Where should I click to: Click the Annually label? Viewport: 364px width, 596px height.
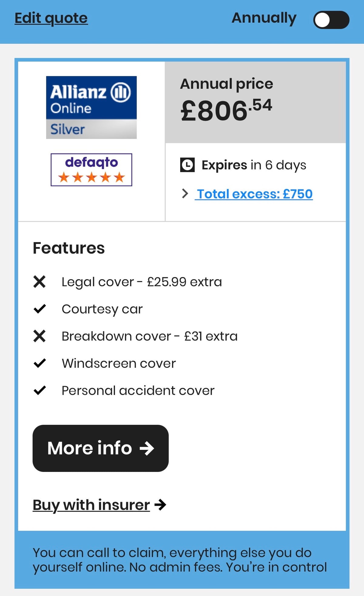264,18
